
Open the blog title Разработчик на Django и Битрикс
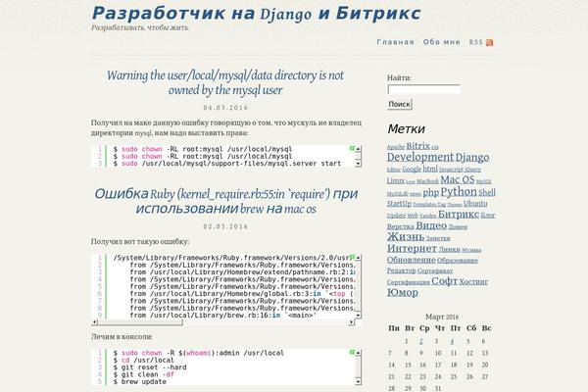[x=256, y=14]
